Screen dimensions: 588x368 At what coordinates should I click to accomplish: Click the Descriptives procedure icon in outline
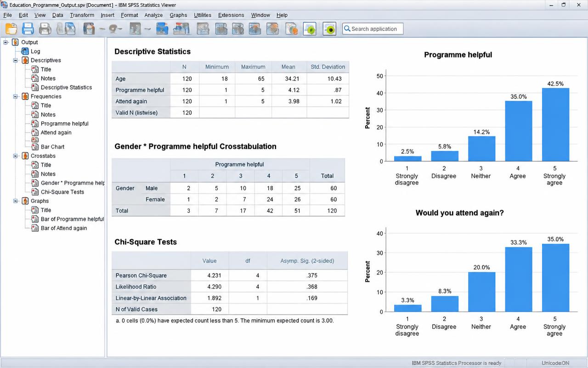25,60
